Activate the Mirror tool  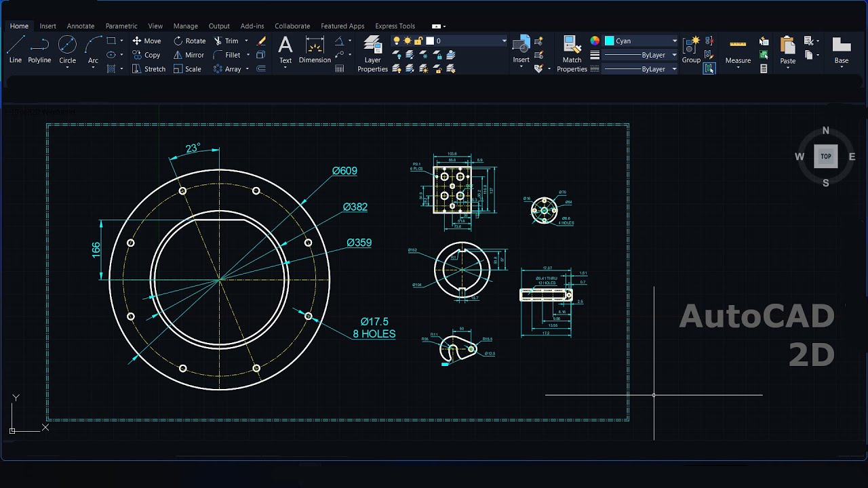(189, 55)
